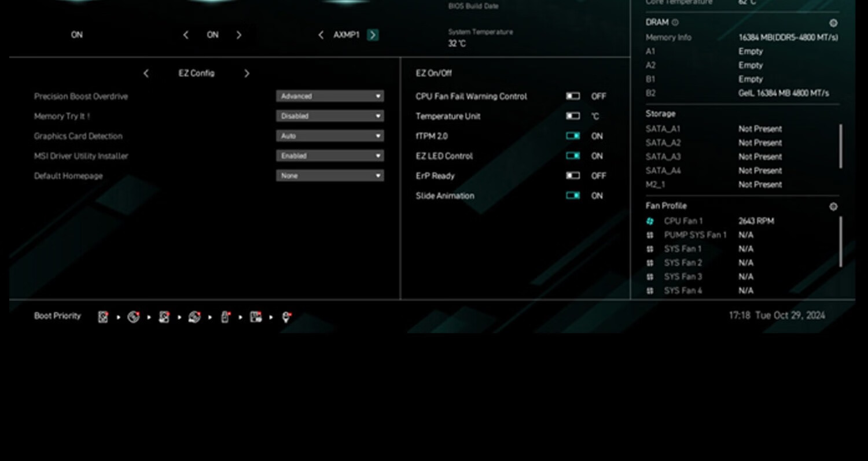The image size is (868, 461).
Task: Click the MSI Driver Utility Installer label
Action: [81, 156]
